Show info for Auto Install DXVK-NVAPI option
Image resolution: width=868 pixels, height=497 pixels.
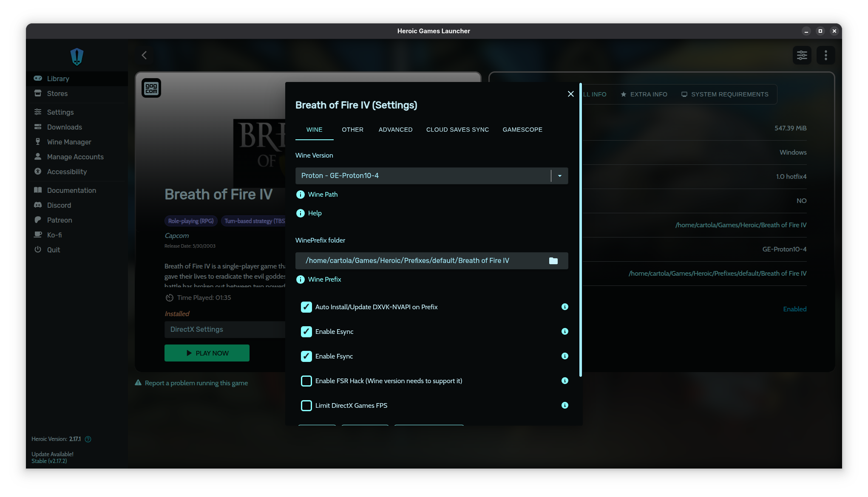(x=565, y=307)
